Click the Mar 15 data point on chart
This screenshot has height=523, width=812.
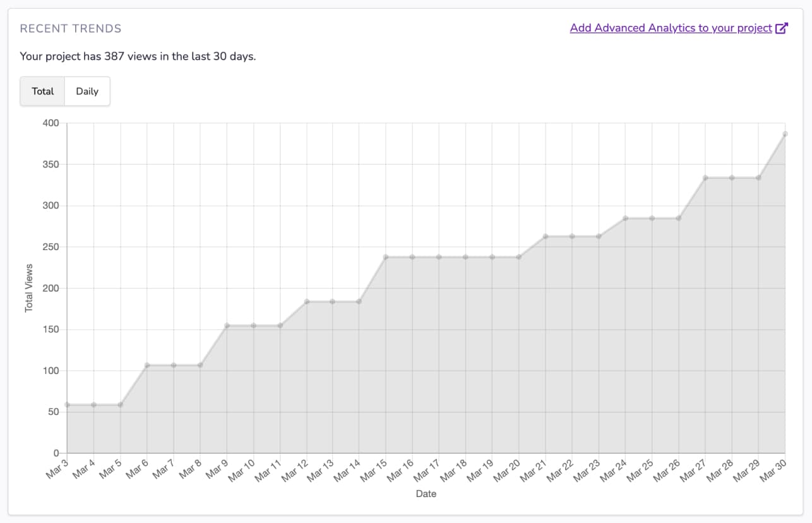tap(385, 256)
